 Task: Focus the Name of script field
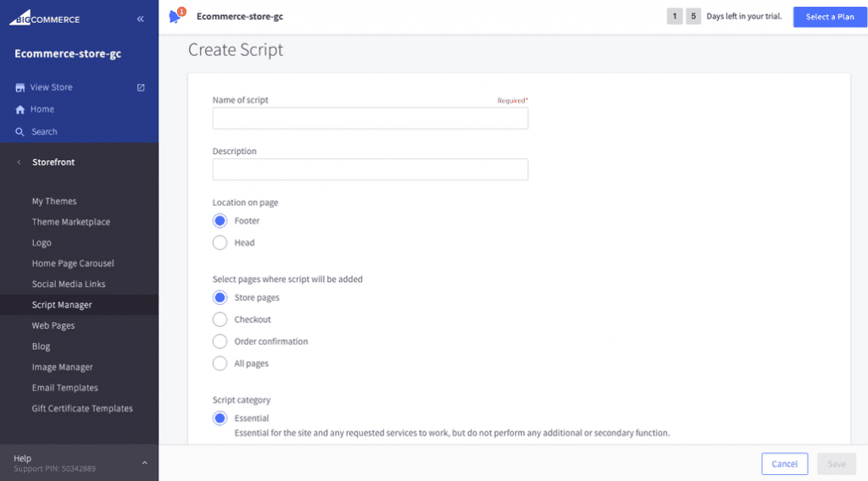click(370, 119)
